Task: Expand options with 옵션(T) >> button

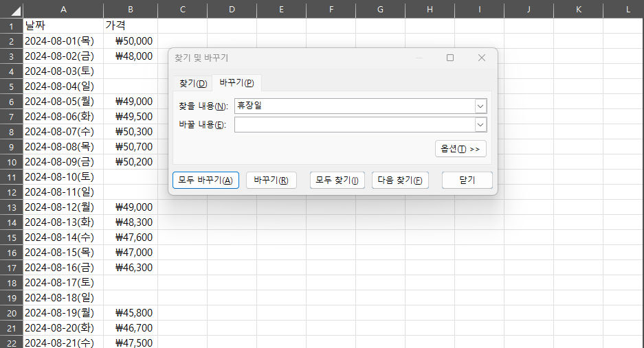Action: [460, 149]
